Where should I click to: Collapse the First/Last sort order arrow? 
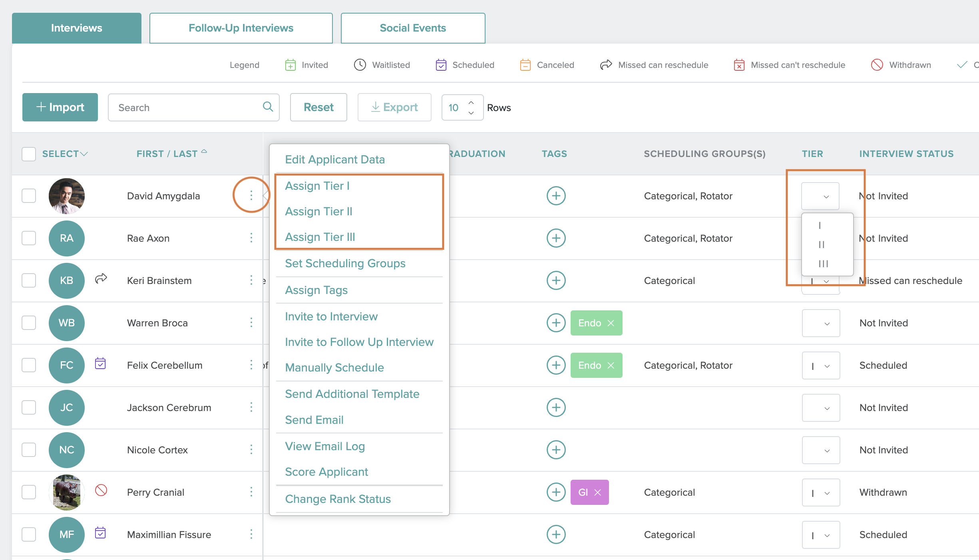(204, 152)
